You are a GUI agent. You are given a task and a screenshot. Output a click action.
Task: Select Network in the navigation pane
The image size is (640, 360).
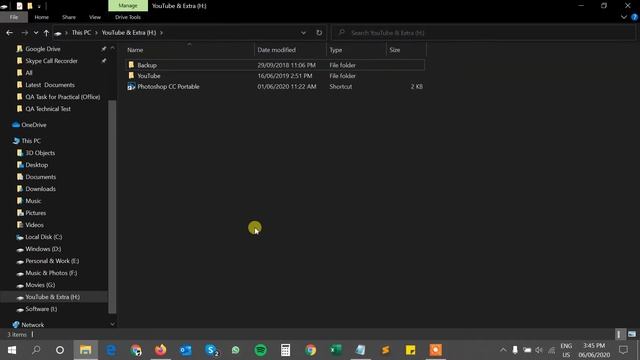pos(32,325)
